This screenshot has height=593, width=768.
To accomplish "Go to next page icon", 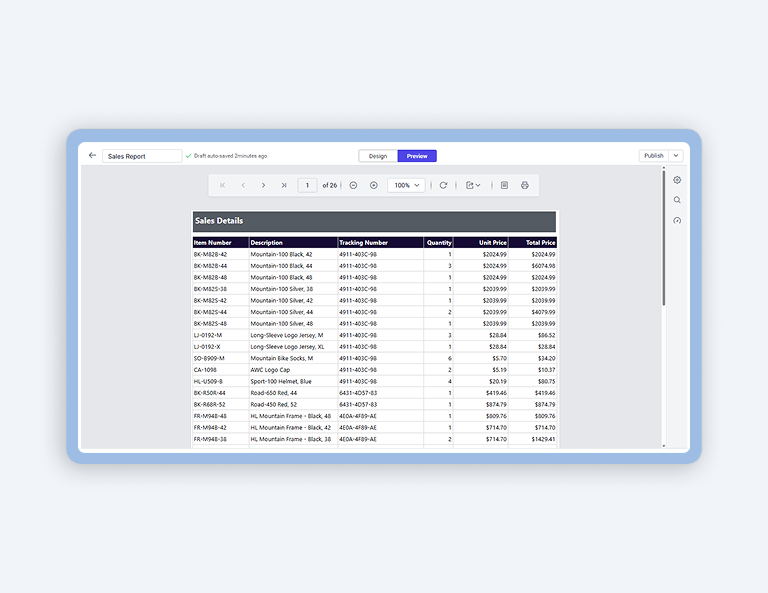I will pos(264,185).
